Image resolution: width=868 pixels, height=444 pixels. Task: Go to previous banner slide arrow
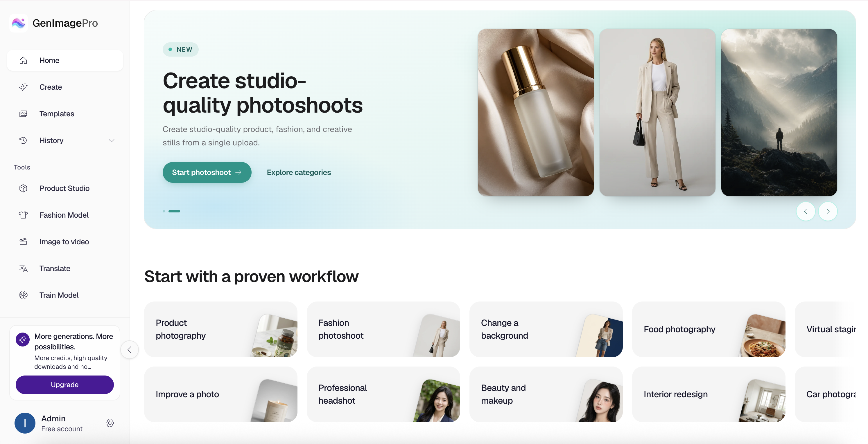pos(806,211)
